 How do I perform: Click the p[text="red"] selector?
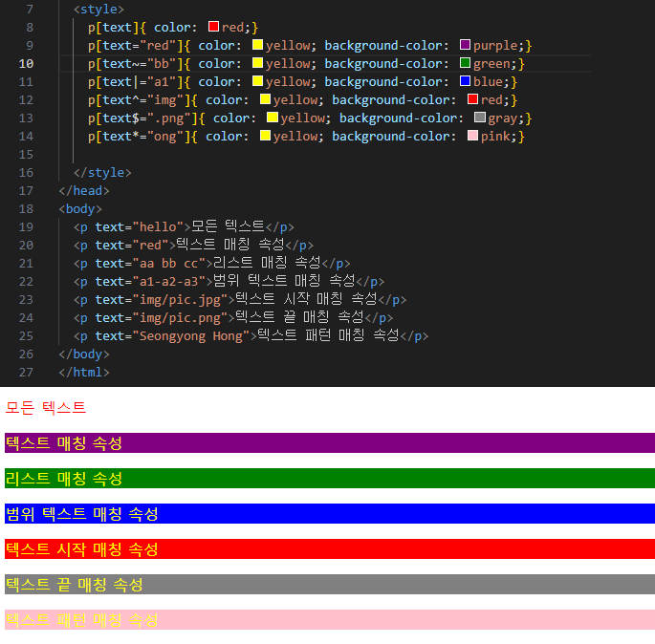[x=136, y=46]
